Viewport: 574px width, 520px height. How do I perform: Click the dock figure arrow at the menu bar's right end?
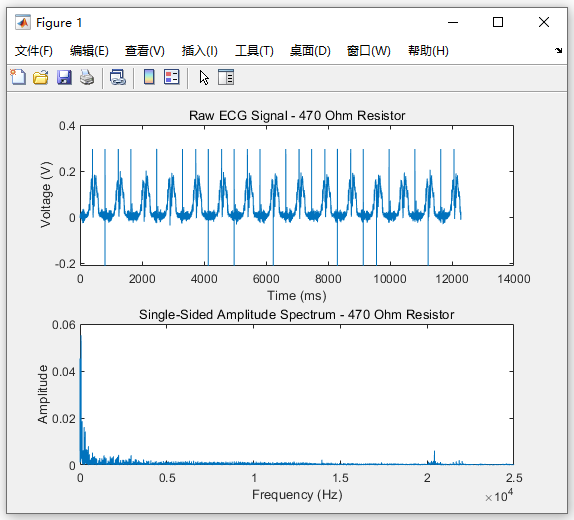pos(558,51)
